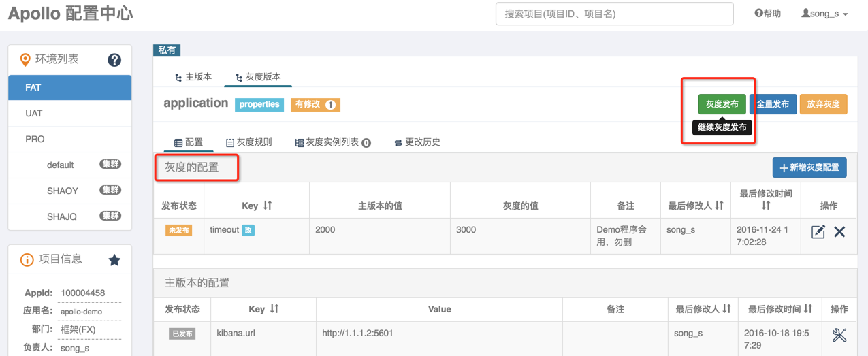
Task: Click the 部门 value 框架(FX)
Action: coord(78,329)
